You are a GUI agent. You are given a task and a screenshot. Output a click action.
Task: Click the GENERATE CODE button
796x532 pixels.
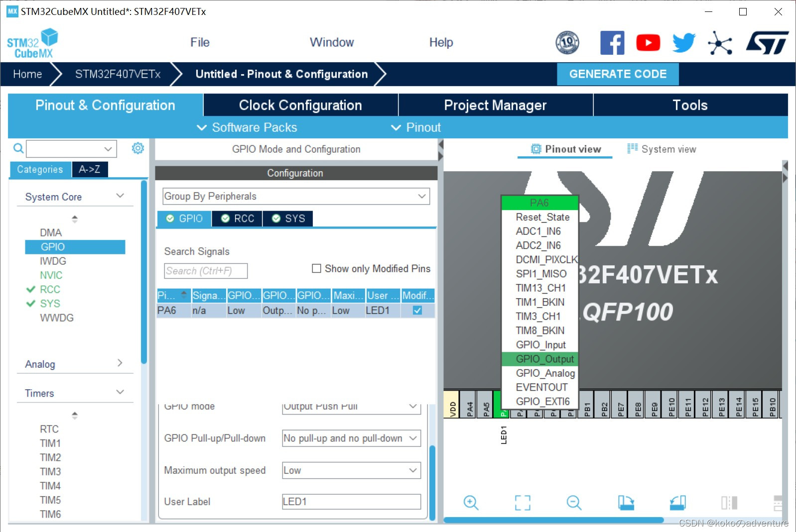click(618, 74)
